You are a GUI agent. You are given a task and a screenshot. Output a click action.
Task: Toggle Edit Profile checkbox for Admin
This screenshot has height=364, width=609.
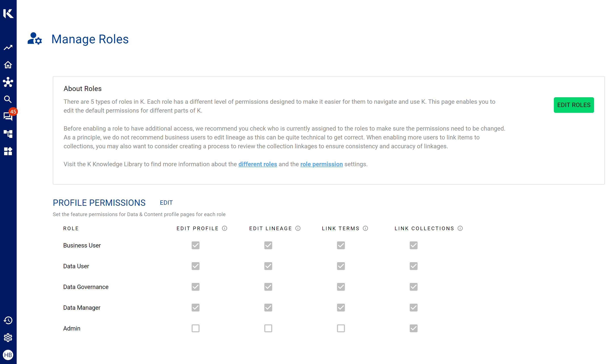[195, 328]
